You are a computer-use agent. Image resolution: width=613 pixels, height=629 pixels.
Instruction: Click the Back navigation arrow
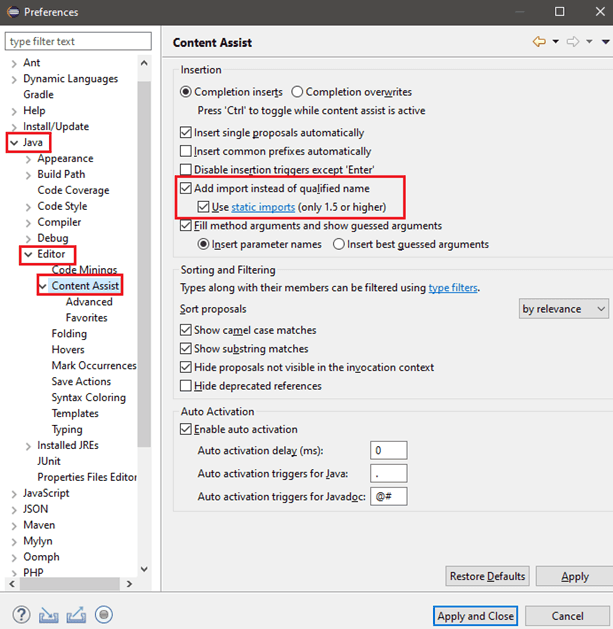(x=540, y=42)
